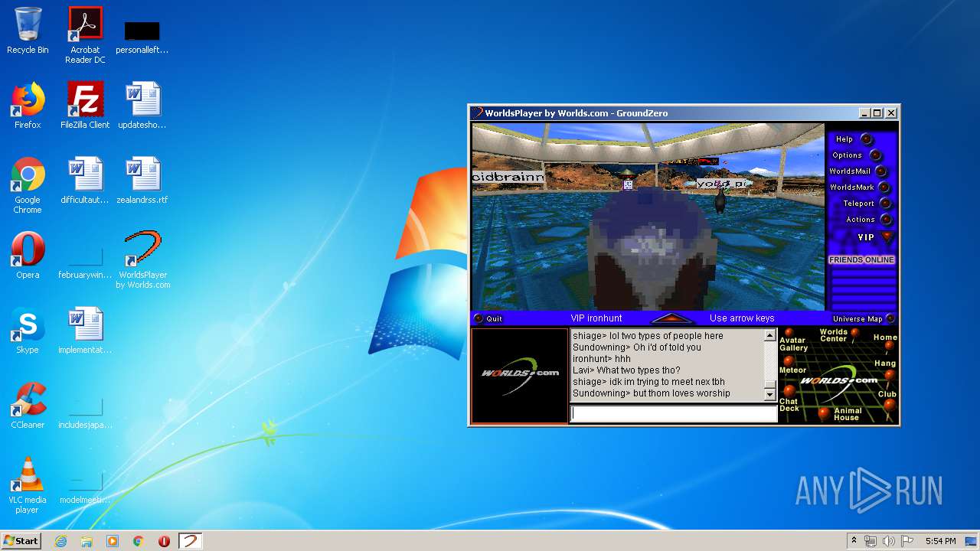Open Windows Media Player taskbar icon
This screenshot has width=980, height=551.
tap(113, 541)
